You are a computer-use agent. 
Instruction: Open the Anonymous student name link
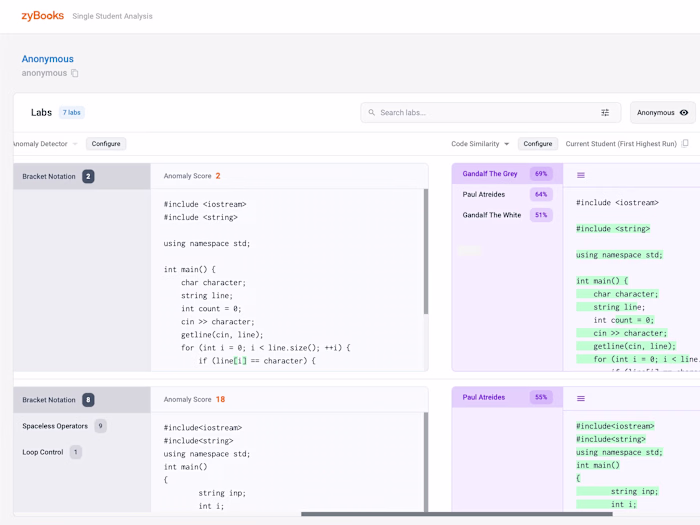(x=48, y=59)
